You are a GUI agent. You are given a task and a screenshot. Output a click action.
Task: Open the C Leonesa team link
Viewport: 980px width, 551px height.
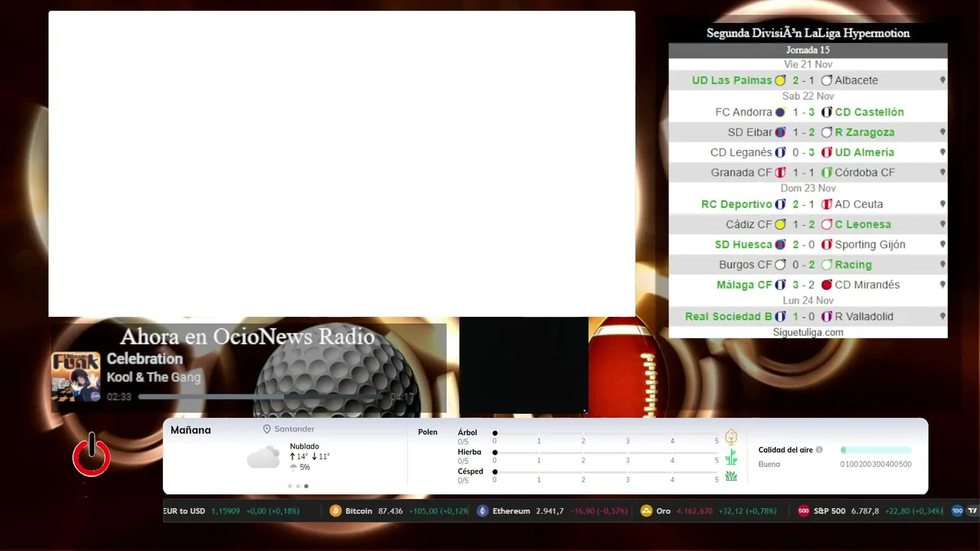pyautogui.click(x=863, y=224)
